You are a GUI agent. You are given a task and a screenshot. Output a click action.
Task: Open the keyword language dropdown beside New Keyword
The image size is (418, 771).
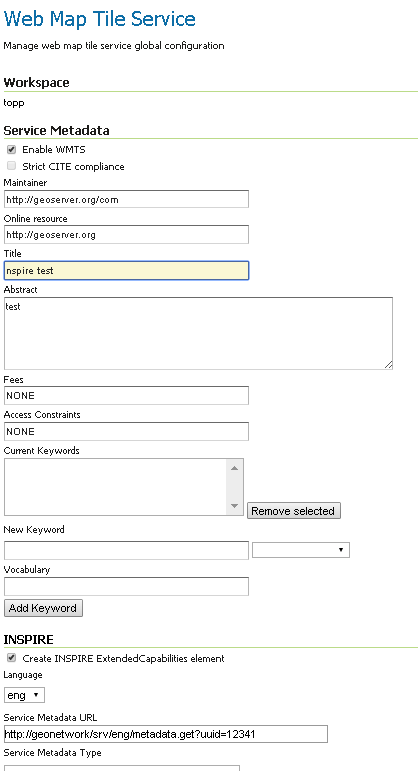(x=300, y=550)
